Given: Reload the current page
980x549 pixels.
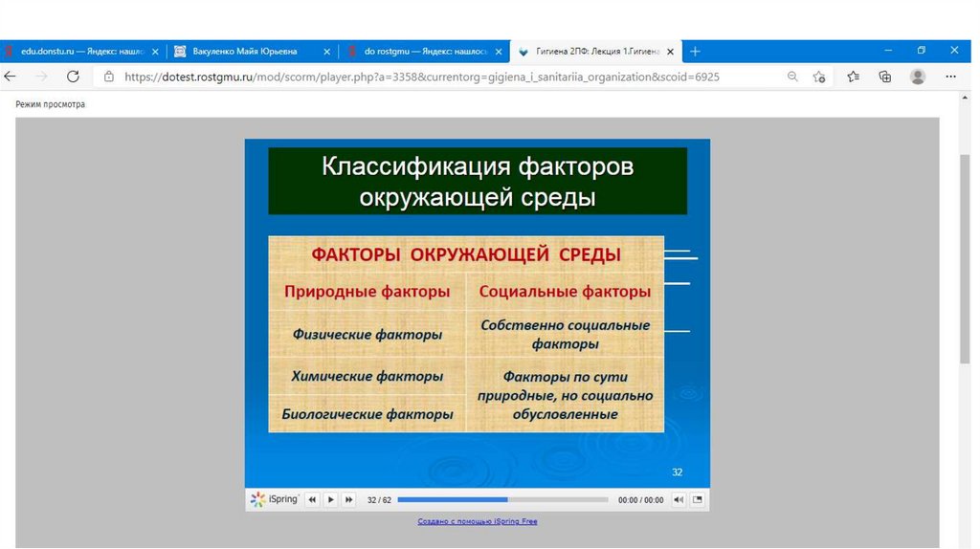Looking at the screenshot, I should [73, 77].
